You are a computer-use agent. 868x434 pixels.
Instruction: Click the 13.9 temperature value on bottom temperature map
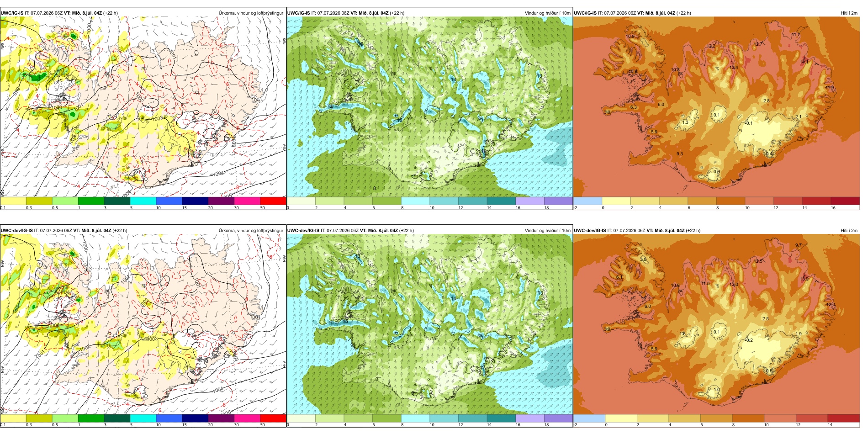coord(804,279)
